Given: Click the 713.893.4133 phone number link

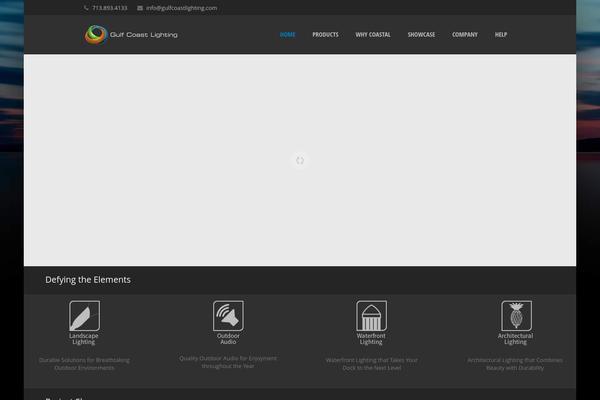Looking at the screenshot, I should point(109,8).
